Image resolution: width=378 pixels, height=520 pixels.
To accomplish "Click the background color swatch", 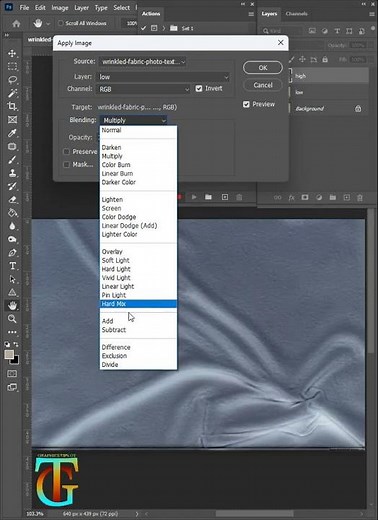I will coord(16,361).
